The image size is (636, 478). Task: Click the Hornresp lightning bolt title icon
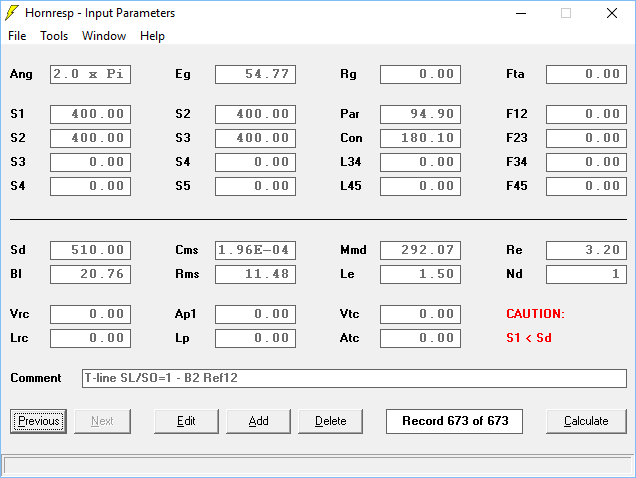click(x=12, y=13)
